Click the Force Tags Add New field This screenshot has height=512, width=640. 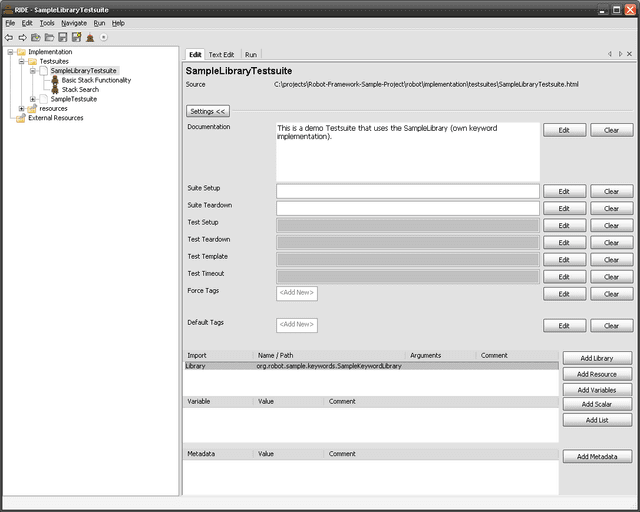click(297, 293)
